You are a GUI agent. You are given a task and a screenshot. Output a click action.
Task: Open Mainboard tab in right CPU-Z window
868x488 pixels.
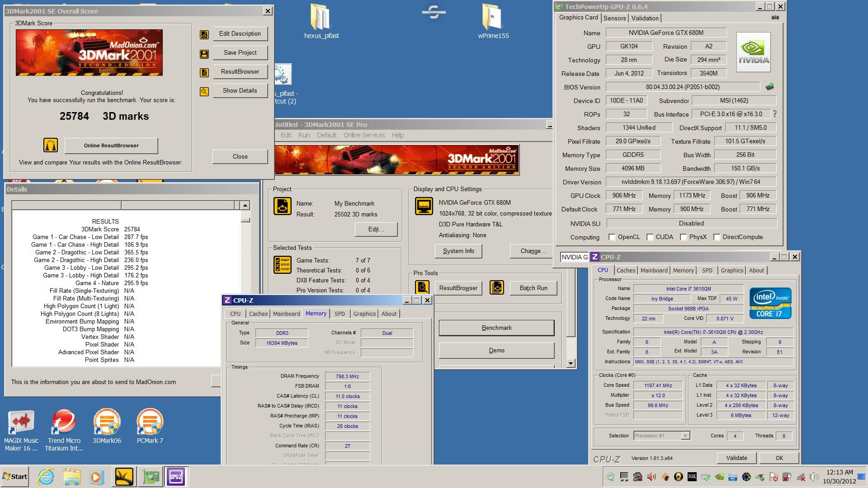pos(654,270)
